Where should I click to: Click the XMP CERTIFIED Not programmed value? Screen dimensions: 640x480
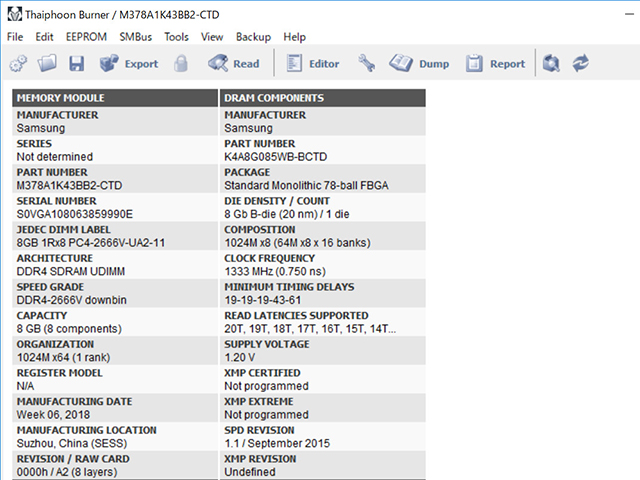tap(266, 386)
